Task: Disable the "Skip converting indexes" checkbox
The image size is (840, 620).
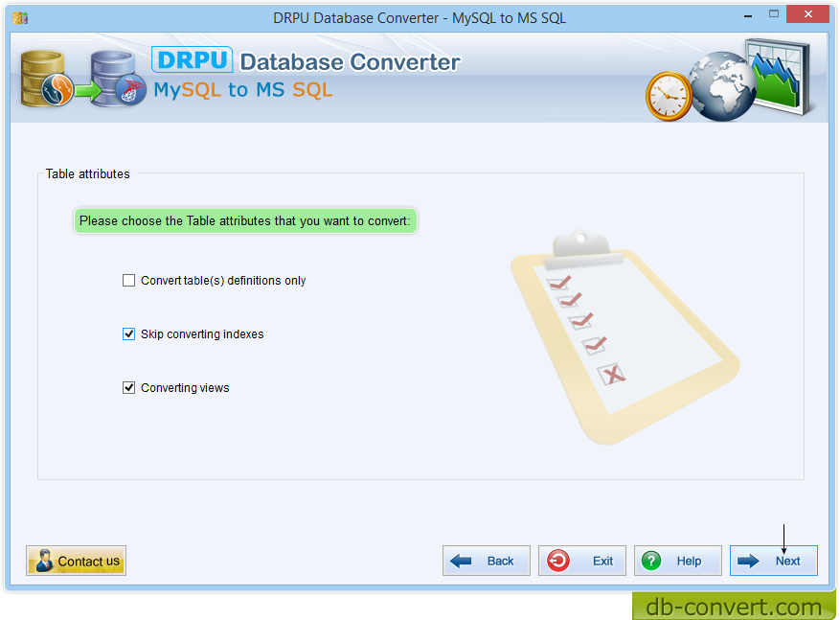Action: [x=128, y=333]
